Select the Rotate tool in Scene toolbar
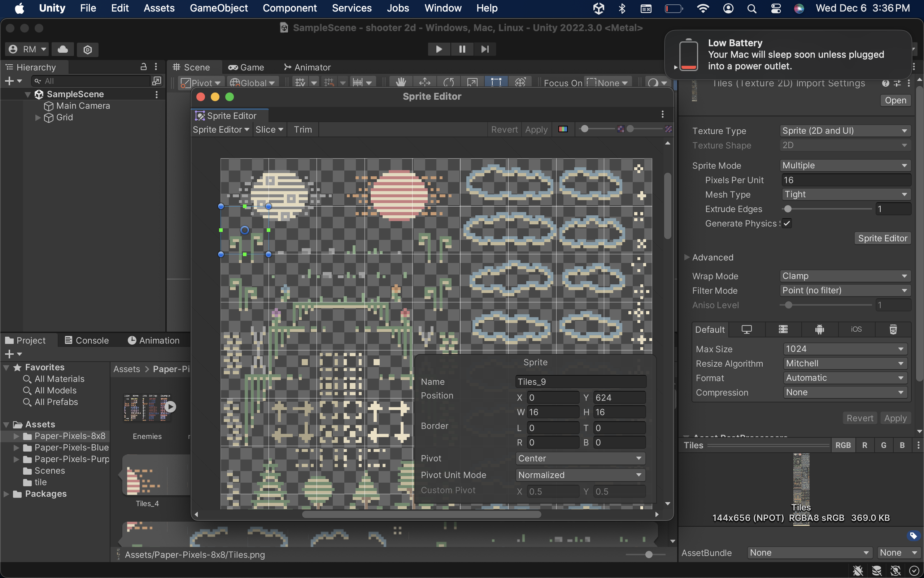Viewport: 924px width, 578px height. tap(448, 82)
